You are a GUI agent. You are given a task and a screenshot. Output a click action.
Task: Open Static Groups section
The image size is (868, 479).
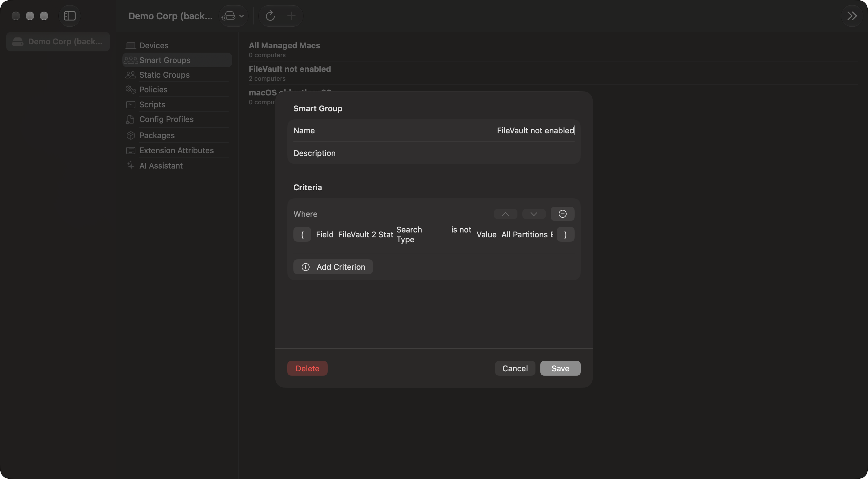coord(177,75)
